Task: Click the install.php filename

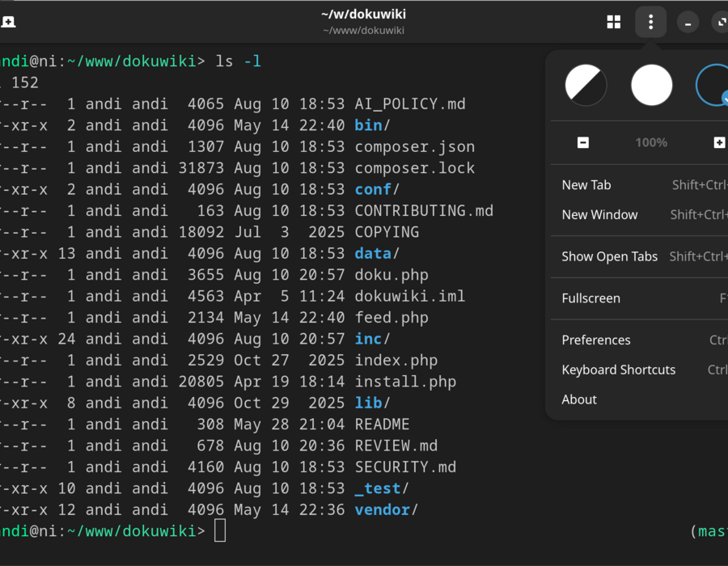Action: (405, 382)
